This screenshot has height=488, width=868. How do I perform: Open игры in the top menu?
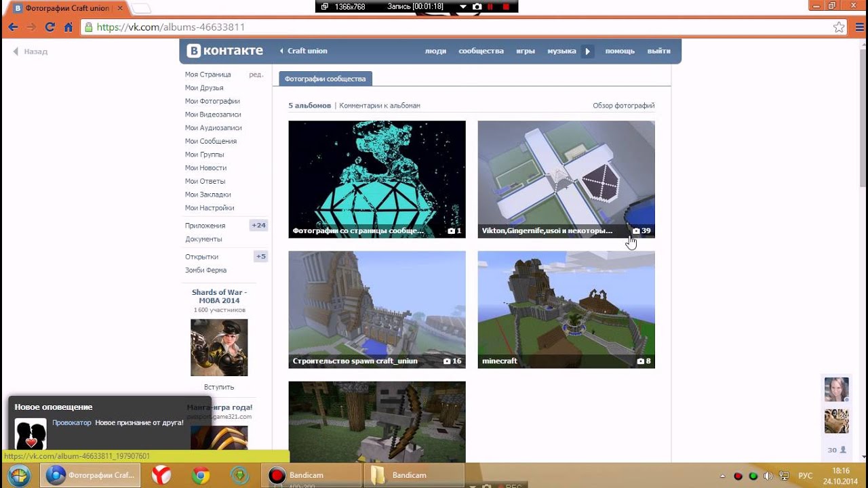526,51
